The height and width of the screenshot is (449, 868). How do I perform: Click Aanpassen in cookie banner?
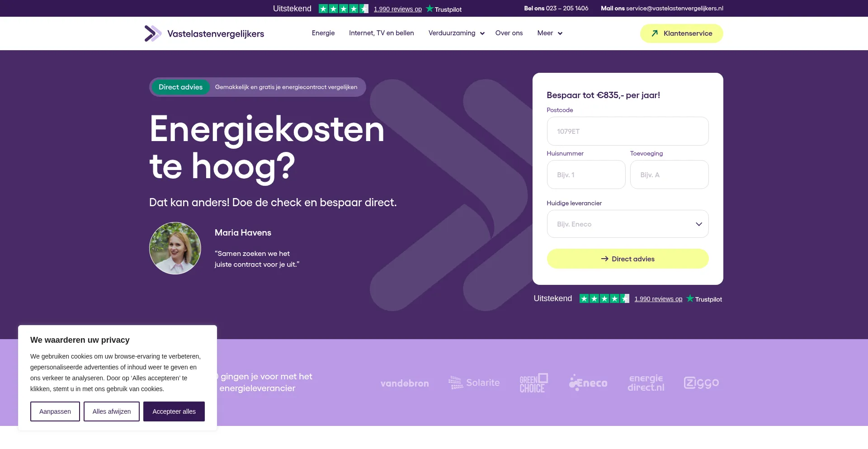(55, 411)
